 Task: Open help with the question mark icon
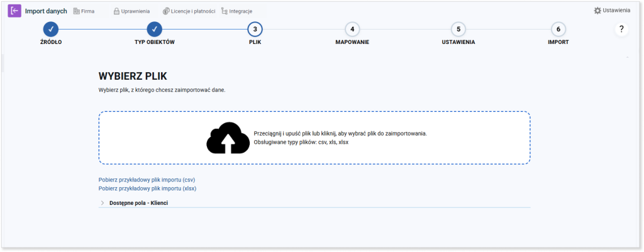621,29
